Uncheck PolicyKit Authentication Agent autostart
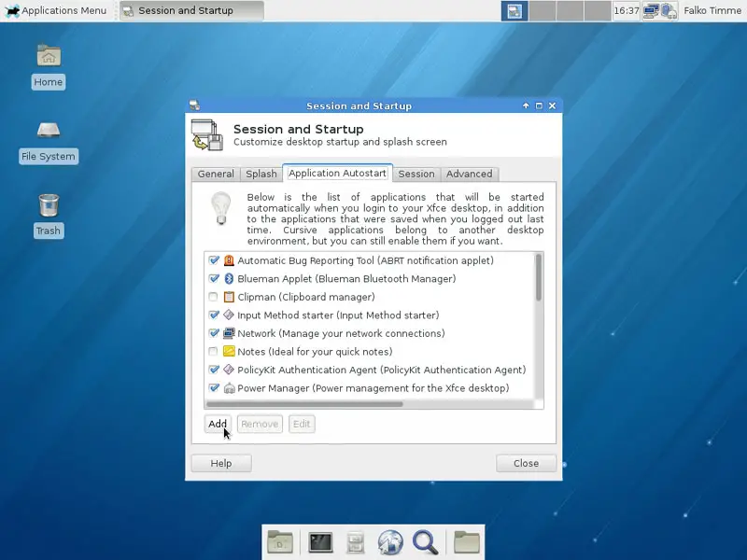747x560 pixels. [214, 370]
